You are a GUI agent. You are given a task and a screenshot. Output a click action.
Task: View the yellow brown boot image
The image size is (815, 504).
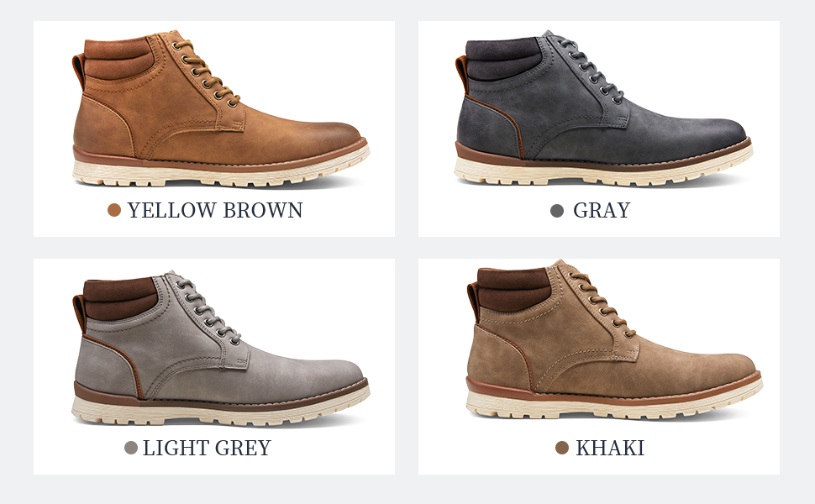pos(220,108)
